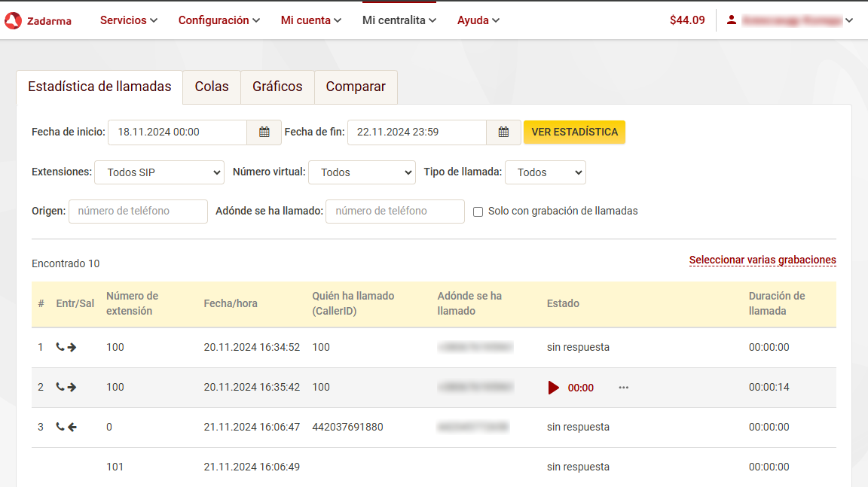
Task: Click the user profile icon
Action: tap(732, 20)
